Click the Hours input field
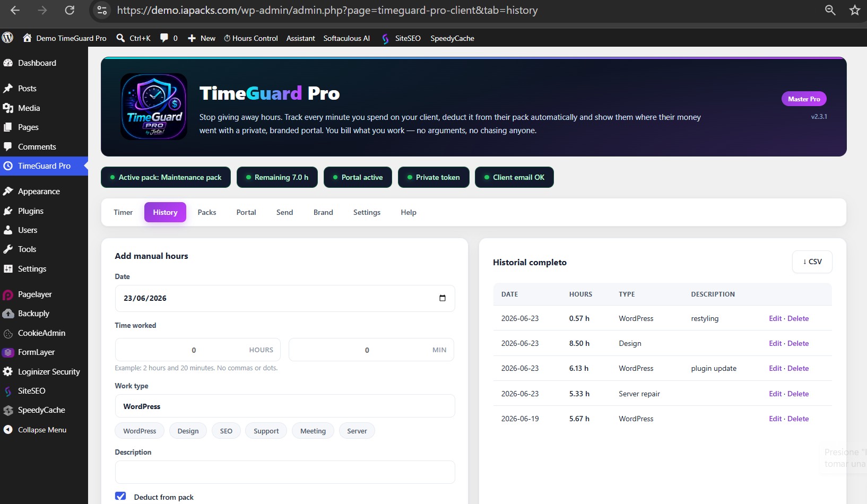 tap(197, 350)
